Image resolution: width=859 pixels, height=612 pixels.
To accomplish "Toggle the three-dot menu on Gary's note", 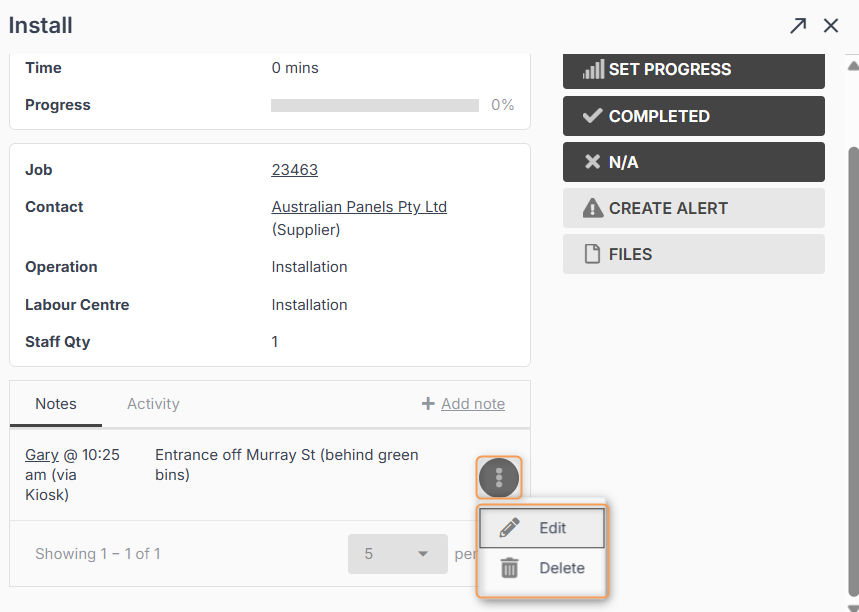I will pos(499,478).
